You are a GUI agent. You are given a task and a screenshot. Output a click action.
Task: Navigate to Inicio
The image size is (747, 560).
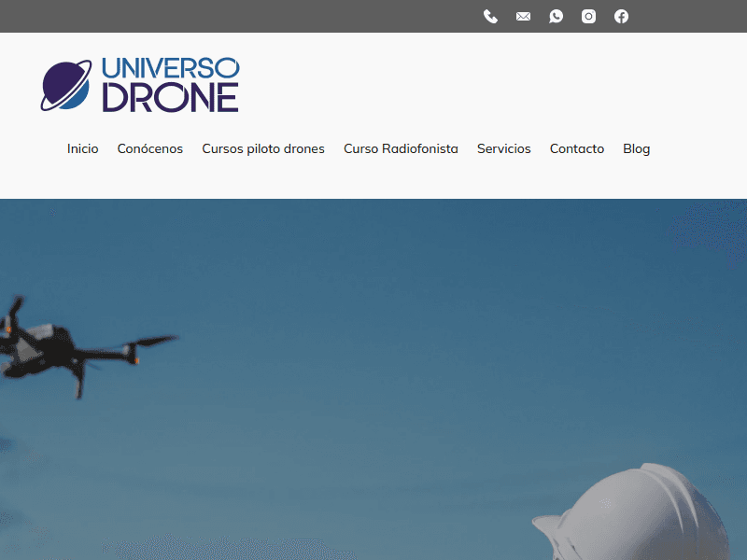coord(82,148)
